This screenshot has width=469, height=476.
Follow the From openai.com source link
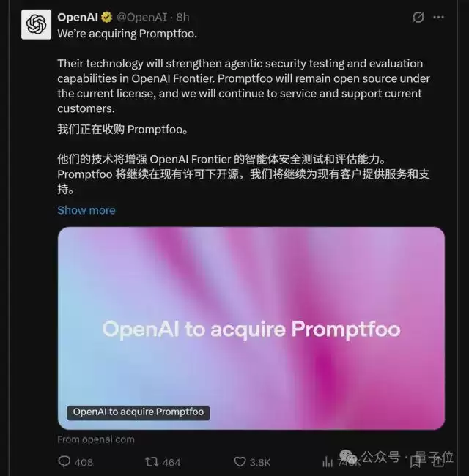pos(96,439)
